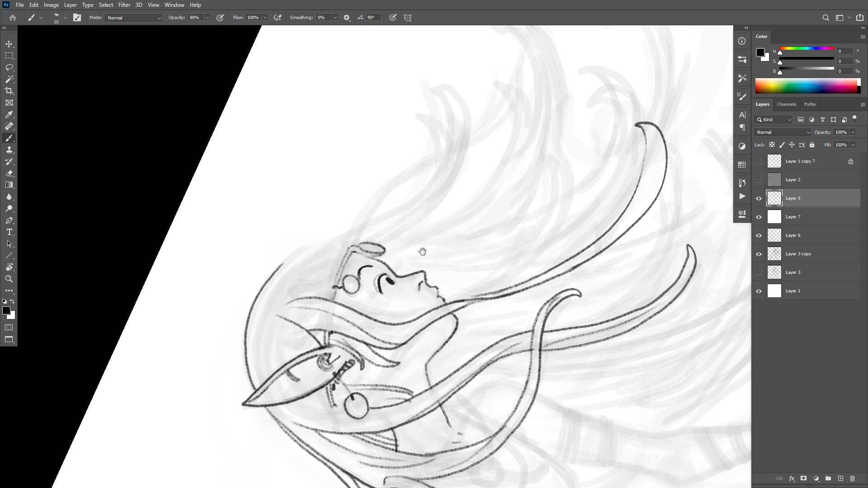Pick a color from the spectrum ramp
The height and width of the screenshot is (488, 868).
pos(805,86)
